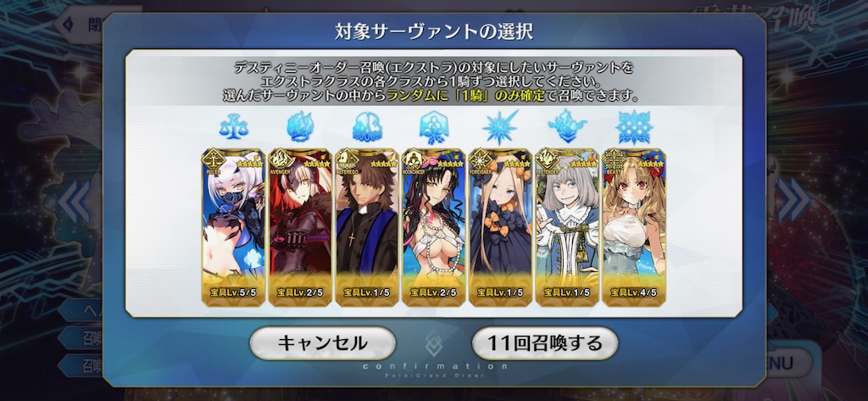868x401 pixels.
Task: Choose the Ruler servant card NP Lv.5/5
Action: pos(233,227)
